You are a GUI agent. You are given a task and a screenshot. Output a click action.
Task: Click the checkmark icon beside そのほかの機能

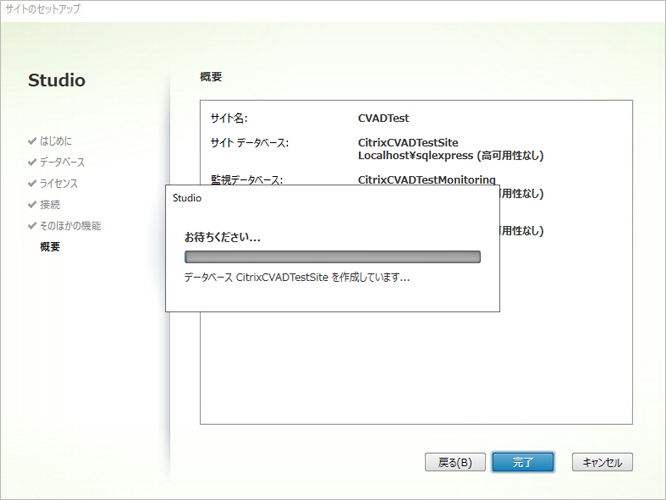(32, 225)
